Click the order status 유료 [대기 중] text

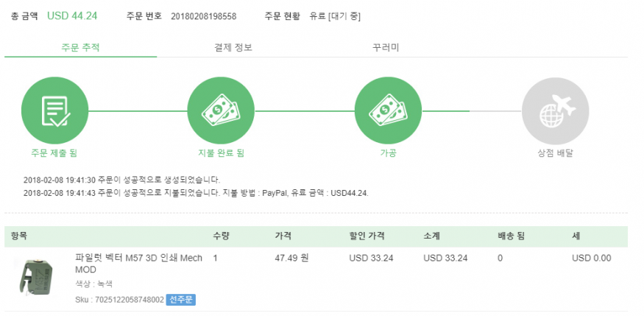[335, 16]
